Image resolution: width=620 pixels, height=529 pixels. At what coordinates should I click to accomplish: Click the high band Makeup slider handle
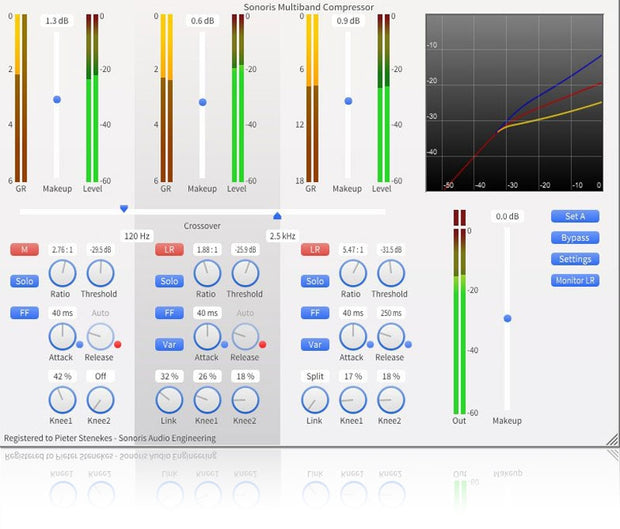click(x=348, y=101)
